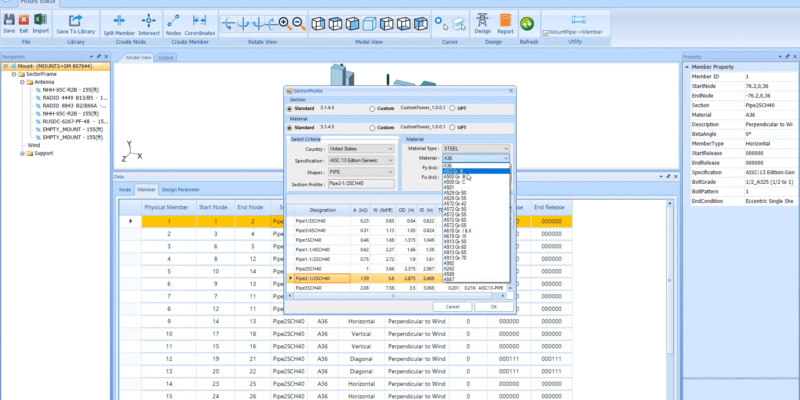Collapse the Antenna tree folder
This screenshot has width=800, height=400.
click(23, 82)
